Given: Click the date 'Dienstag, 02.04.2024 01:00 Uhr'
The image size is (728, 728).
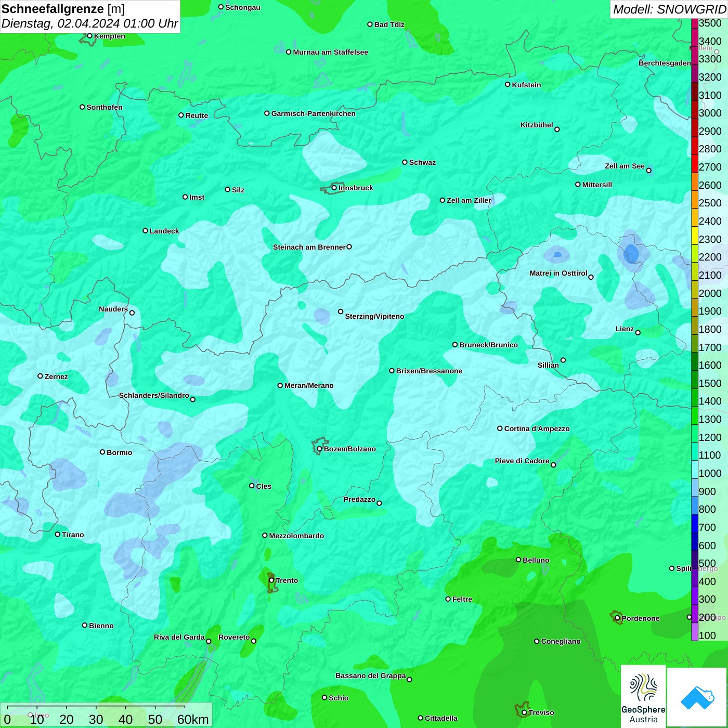Looking at the screenshot, I should tap(89, 24).
